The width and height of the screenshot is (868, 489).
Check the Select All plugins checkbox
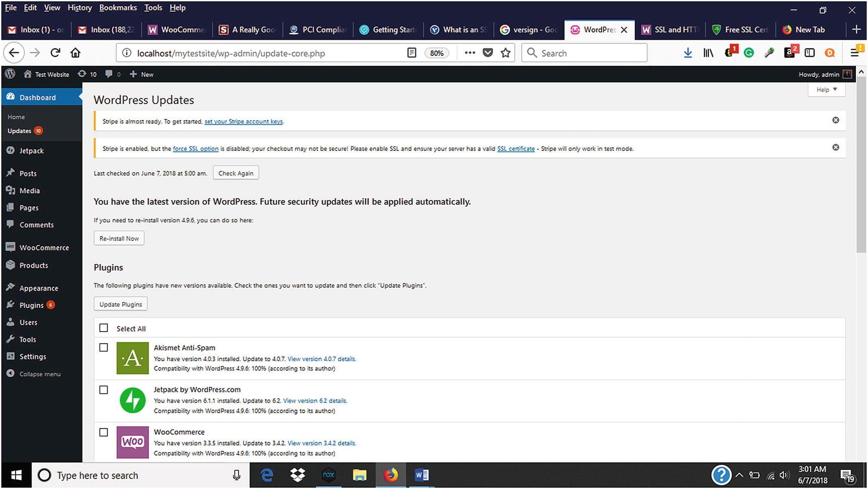[x=104, y=328]
